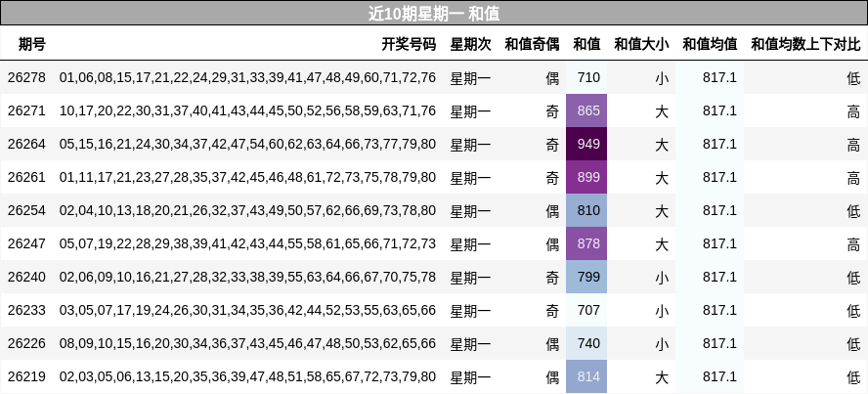Click 星期一 in row 26219
Image resolution: width=868 pixels, height=394 pixels.
click(x=470, y=376)
